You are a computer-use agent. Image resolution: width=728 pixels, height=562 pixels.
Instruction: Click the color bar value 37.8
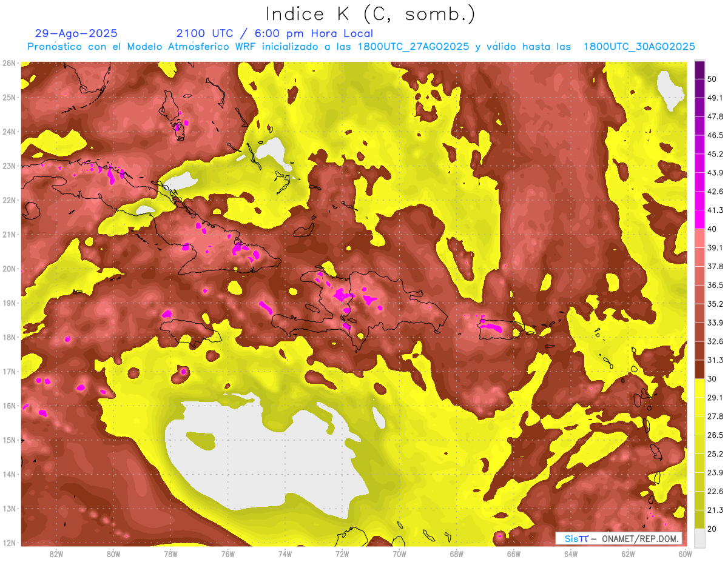click(x=715, y=266)
